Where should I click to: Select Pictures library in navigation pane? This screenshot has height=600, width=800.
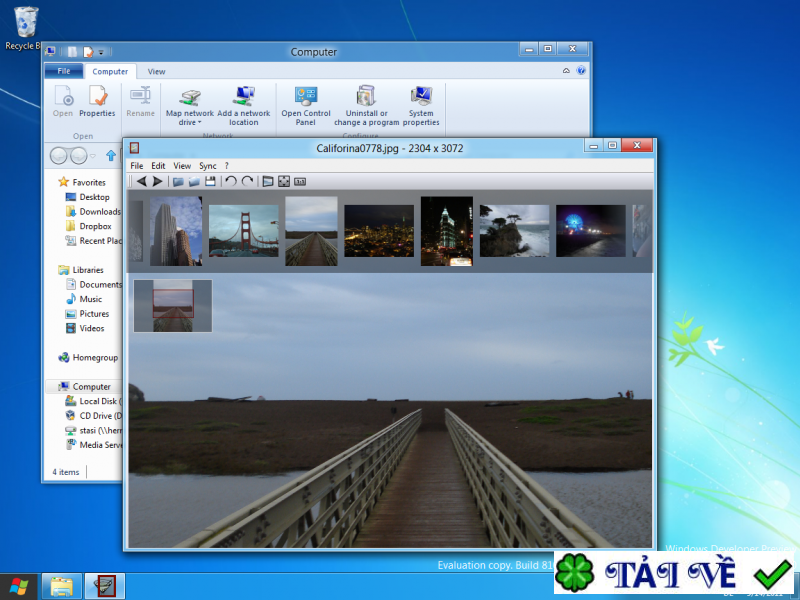94,314
